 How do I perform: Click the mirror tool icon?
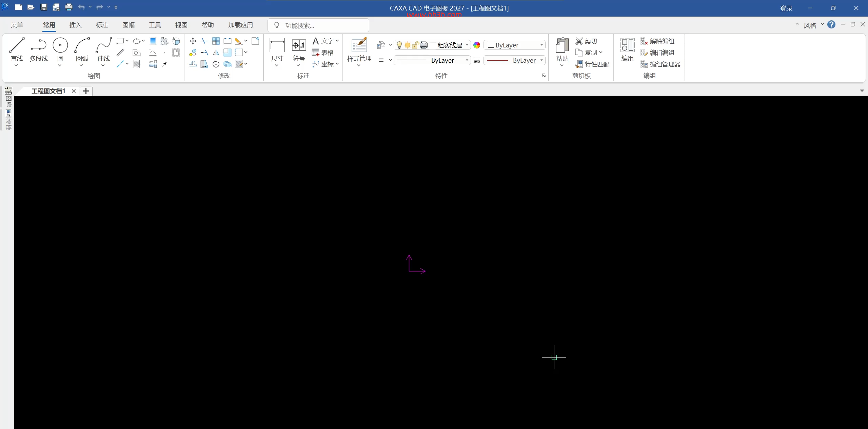pos(216,53)
